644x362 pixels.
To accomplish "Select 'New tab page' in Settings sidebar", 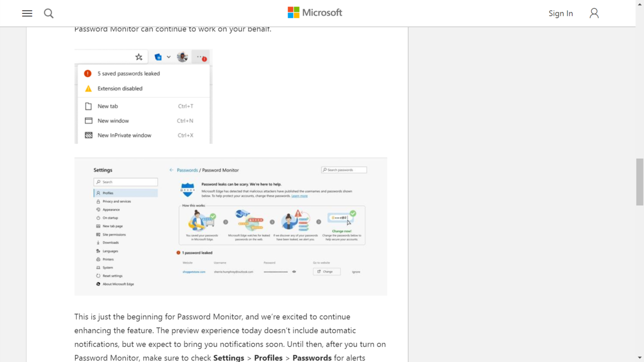I will click(112, 226).
